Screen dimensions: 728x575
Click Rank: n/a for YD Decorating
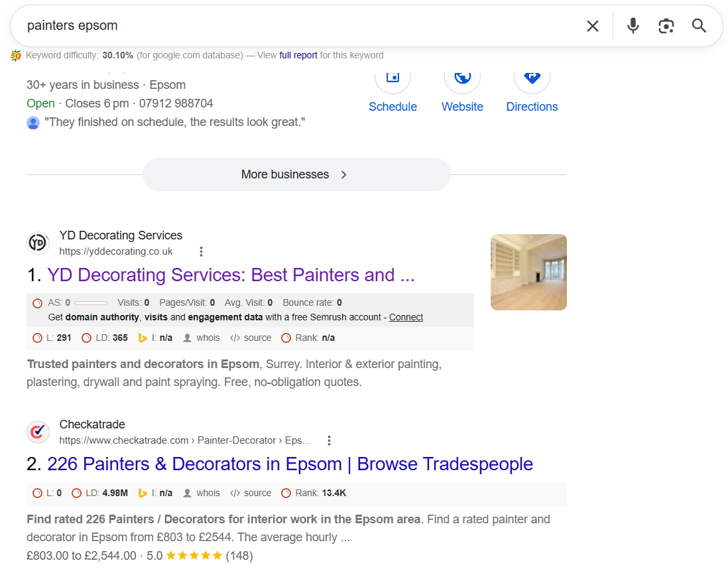(308, 338)
